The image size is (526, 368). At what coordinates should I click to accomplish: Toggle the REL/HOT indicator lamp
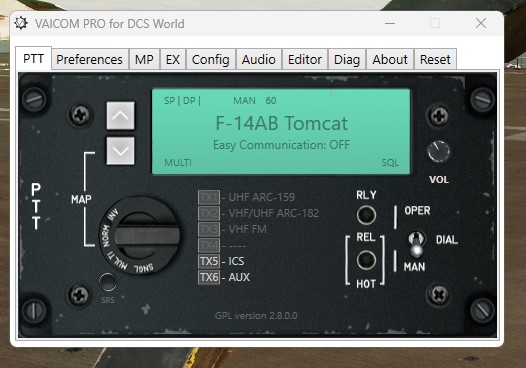click(366, 260)
